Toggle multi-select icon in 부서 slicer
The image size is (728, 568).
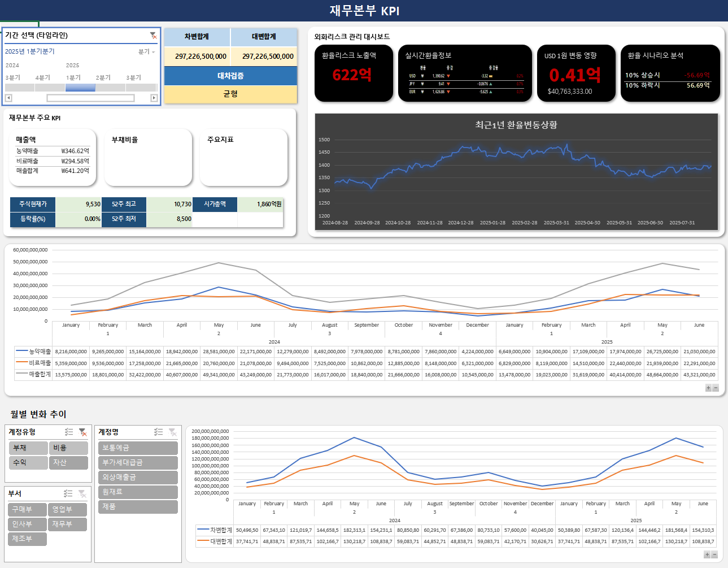pyautogui.click(x=68, y=493)
